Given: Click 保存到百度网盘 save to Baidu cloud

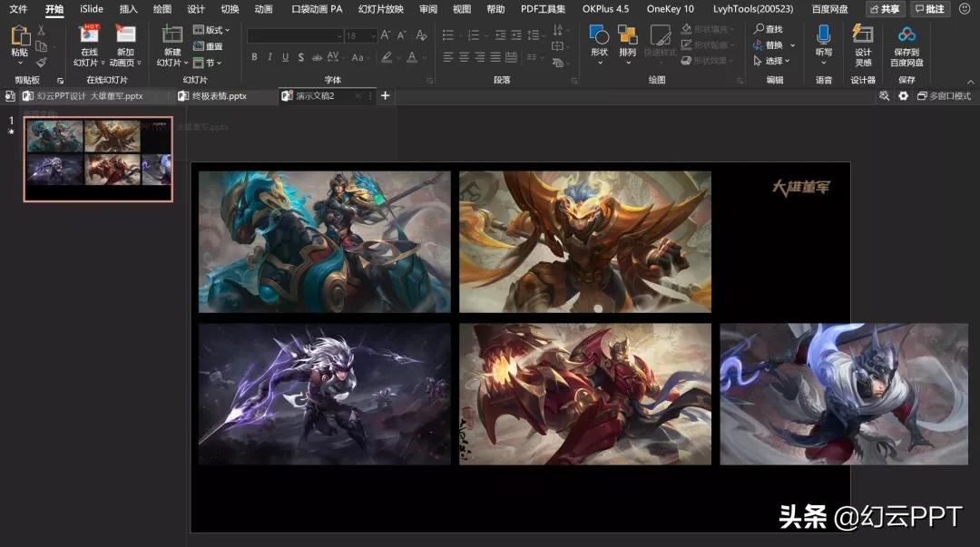Looking at the screenshot, I should 906,45.
